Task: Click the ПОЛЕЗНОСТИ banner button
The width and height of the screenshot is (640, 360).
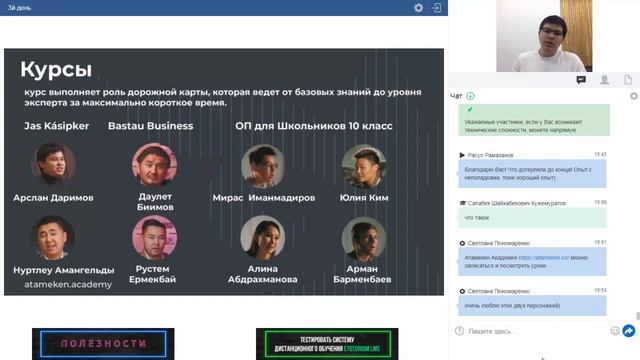Action: point(103,344)
